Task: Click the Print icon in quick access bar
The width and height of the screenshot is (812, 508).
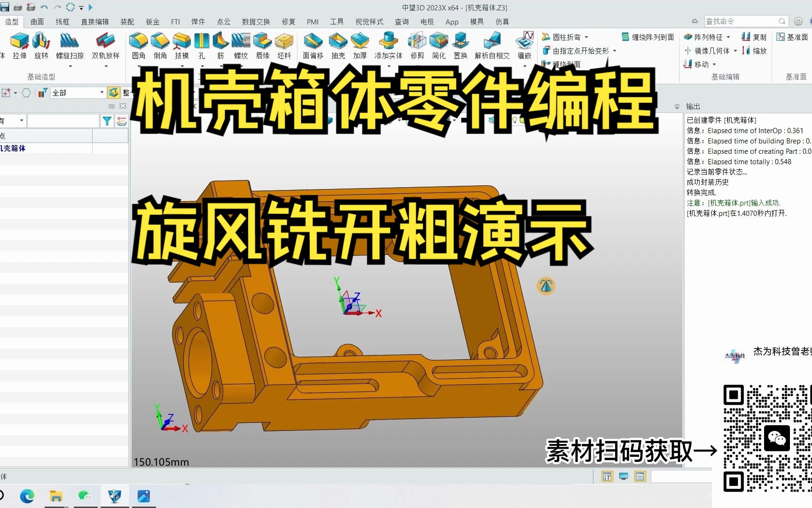Action: click(18, 7)
